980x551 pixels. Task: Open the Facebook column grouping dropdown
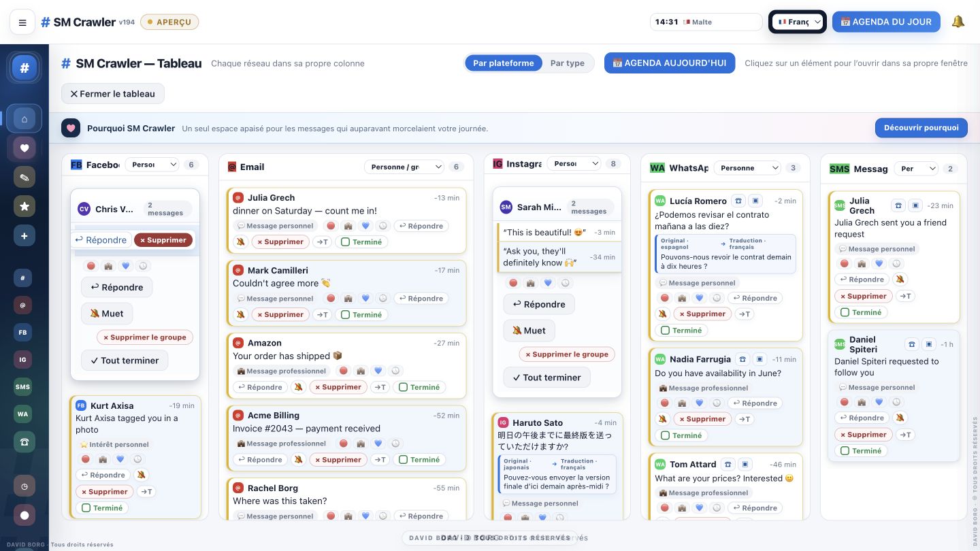(152, 165)
